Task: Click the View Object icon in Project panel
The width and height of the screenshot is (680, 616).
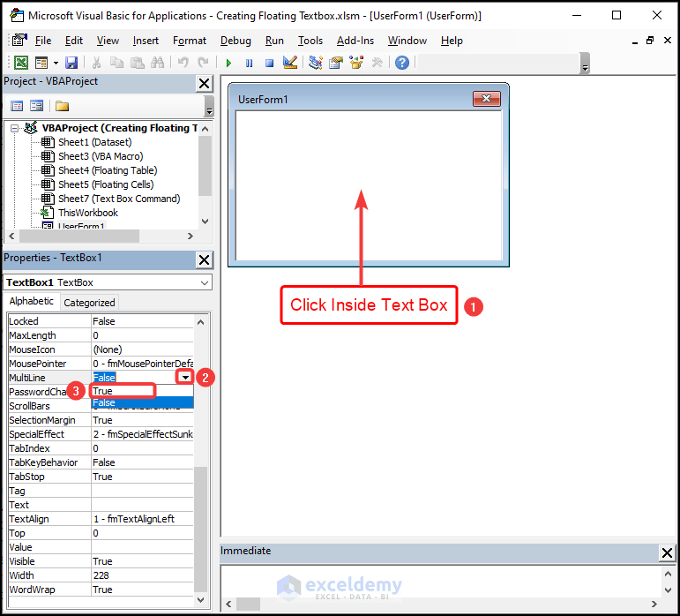Action: pos(37,106)
